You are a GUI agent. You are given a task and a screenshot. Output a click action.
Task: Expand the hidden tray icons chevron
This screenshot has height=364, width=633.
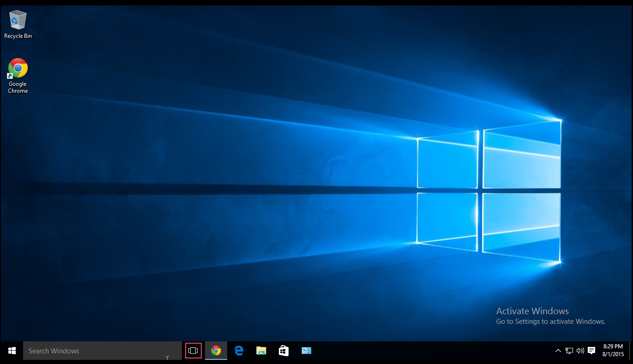tap(558, 351)
